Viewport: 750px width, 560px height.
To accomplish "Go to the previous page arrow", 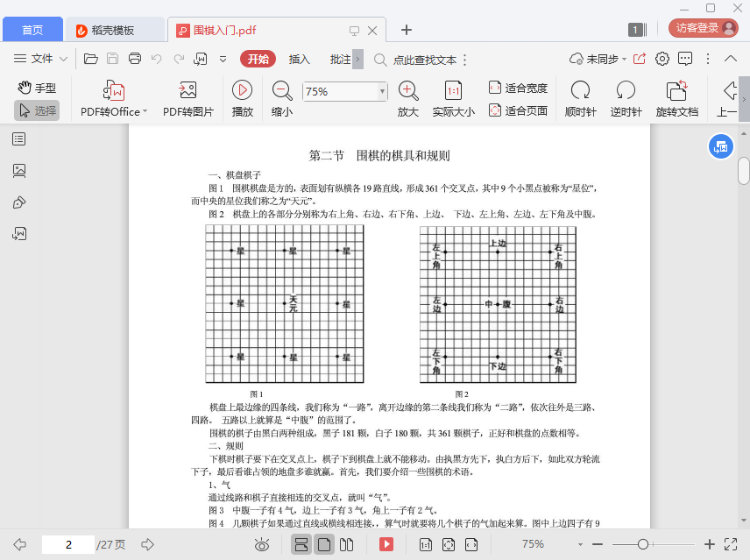I will [19, 544].
